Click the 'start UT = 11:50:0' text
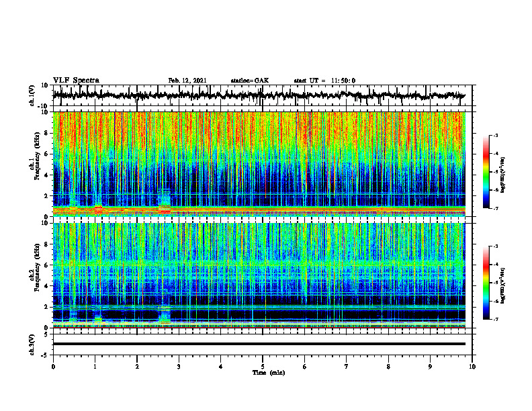532x411 pixels. (x=324, y=81)
